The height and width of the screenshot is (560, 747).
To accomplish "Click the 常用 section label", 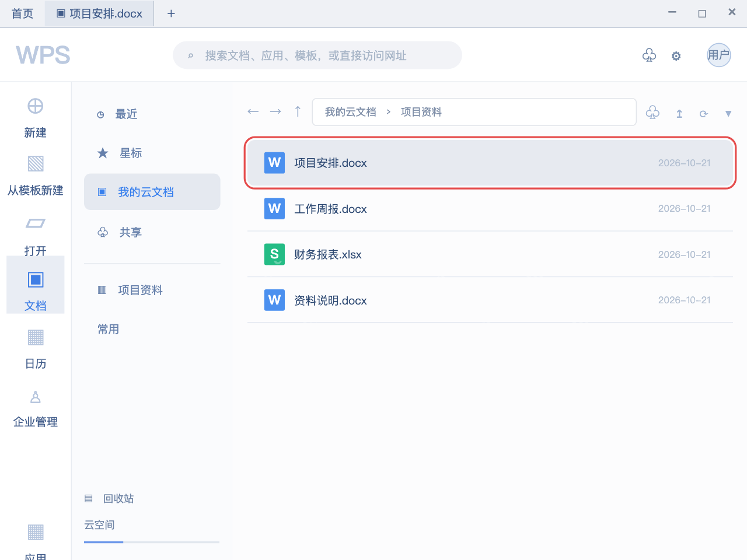I will pyautogui.click(x=109, y=329).
